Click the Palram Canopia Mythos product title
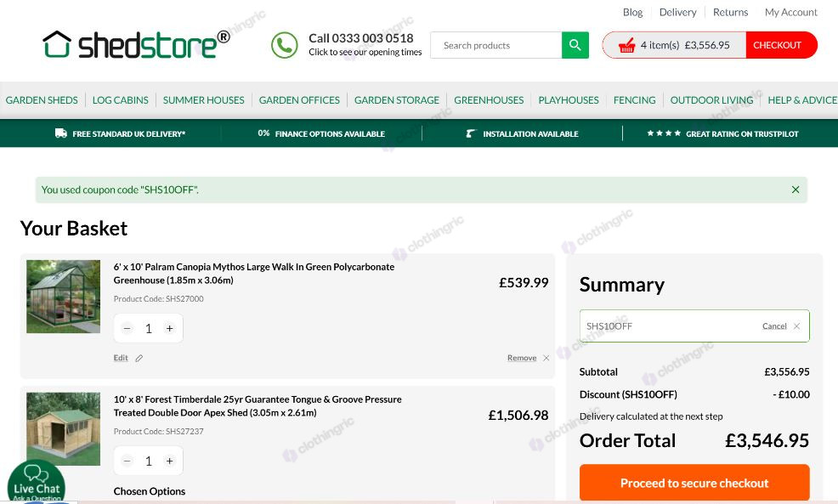The width and height of the screenshot is (838, 504). pyautogui.click(x=254, y=273)
